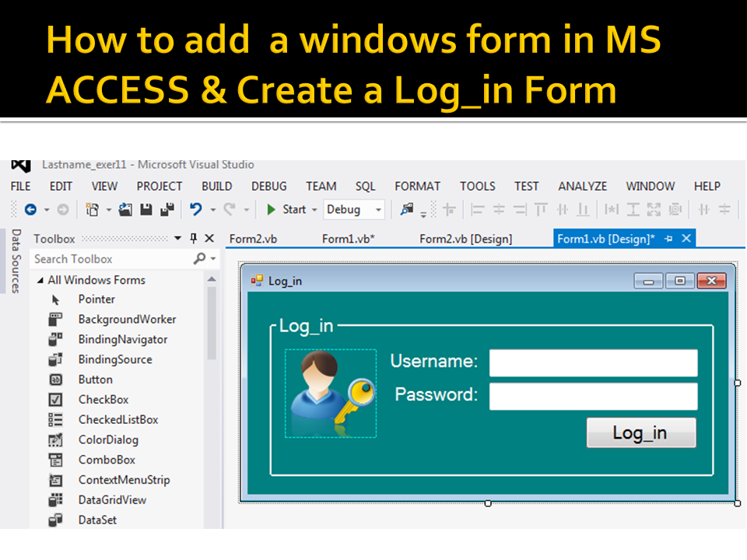This screenshot has height=560, width=747.
Task: Open the DEBUG menu
Action: click(x=268, y=186)
